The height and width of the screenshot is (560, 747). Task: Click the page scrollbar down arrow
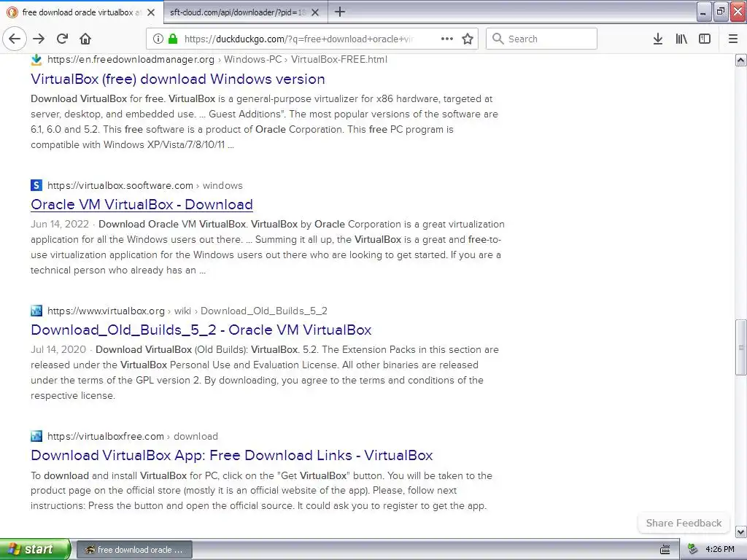tap(740, 532)
